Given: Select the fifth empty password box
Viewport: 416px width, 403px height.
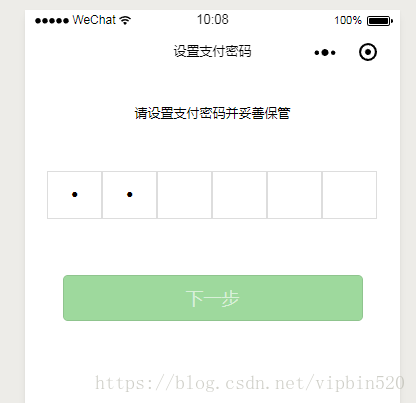Looking at the screenshot, I should click(294, 195).
